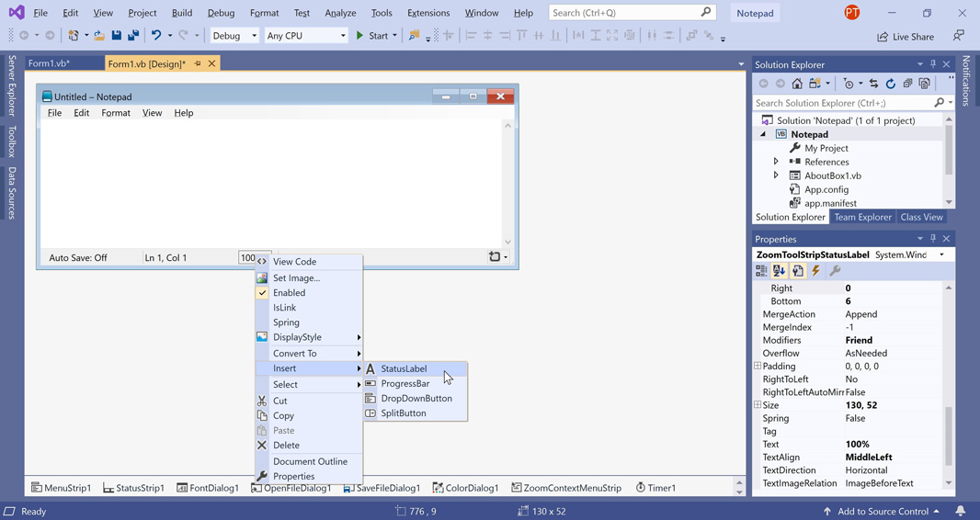This screenshot has width=980, height=520.
Task: Switch to the Team Explorer tab
Action: [862, 218]
